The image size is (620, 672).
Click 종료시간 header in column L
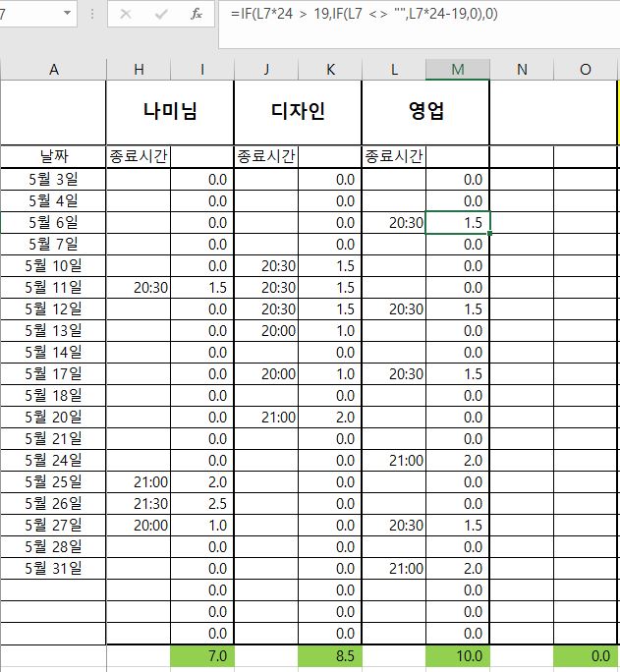pos(394,156)
